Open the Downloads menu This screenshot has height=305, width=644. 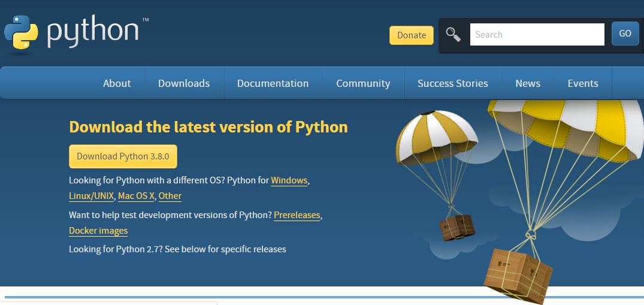coord(183,83)
